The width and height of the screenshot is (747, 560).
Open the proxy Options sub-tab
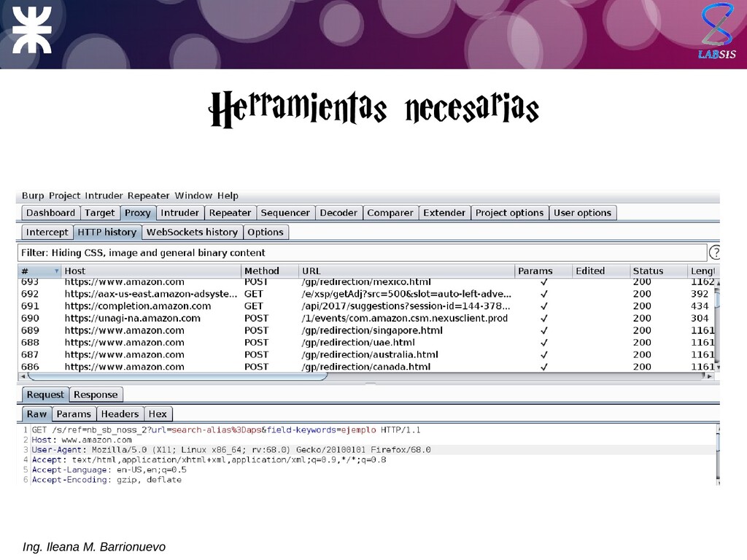[266, 233]
